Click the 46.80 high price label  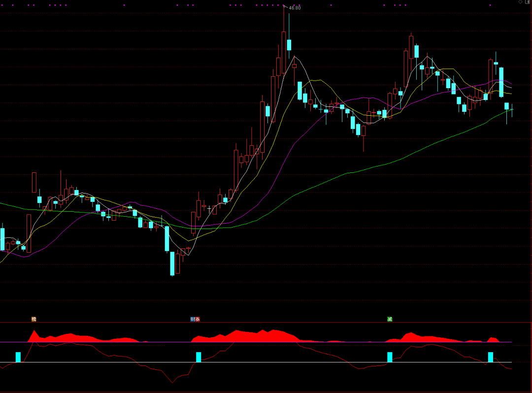(x=295, y=8)
